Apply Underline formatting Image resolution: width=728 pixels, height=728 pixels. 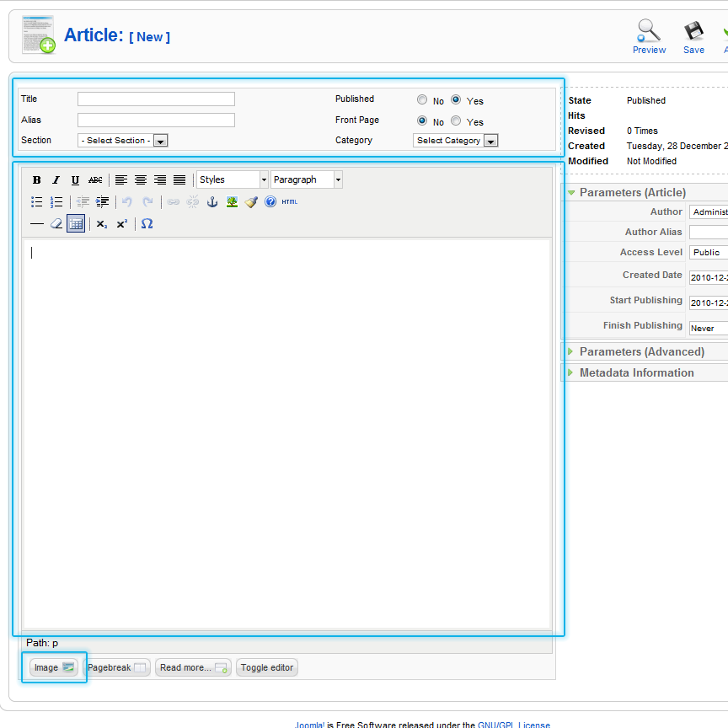coord(75,179)
